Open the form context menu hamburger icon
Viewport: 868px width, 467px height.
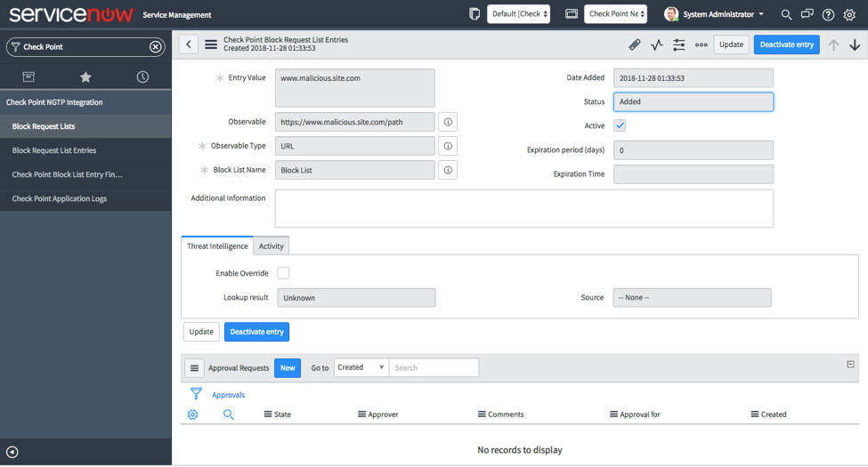click(x=211, y=44)
